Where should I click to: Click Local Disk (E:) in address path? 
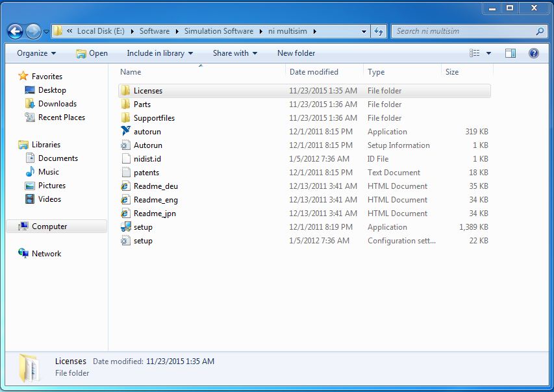pyautogui.click(x=101, y=31)
